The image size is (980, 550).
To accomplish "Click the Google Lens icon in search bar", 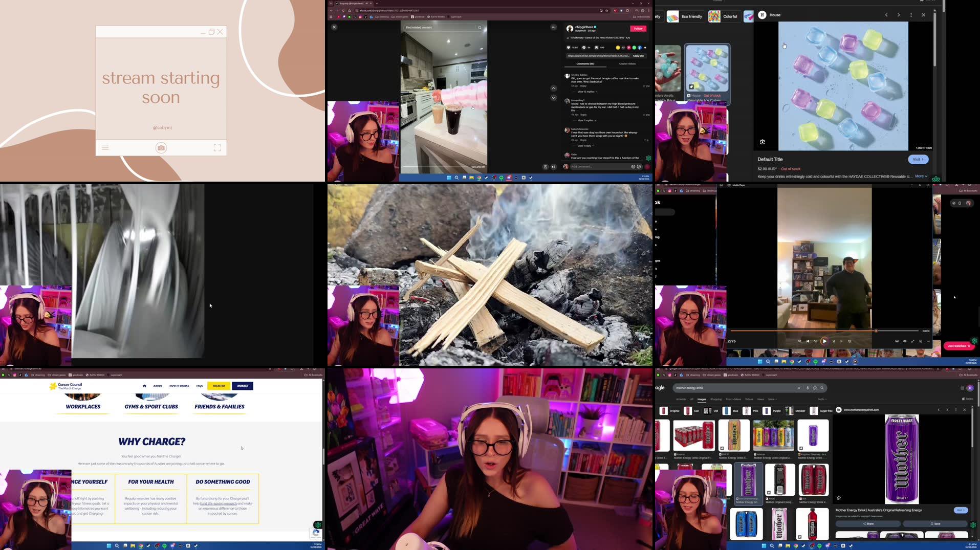I will click(815, 388).
